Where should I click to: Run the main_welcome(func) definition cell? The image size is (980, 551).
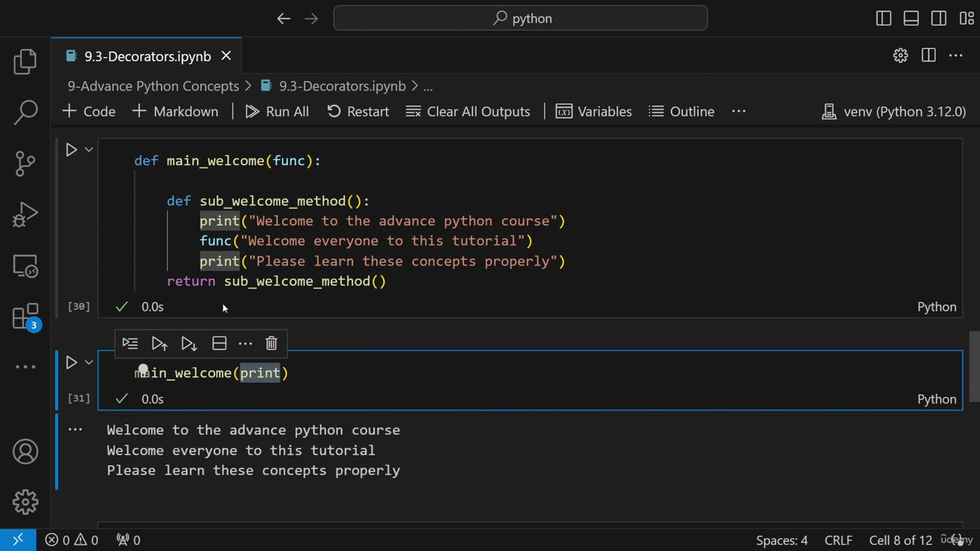71,150
